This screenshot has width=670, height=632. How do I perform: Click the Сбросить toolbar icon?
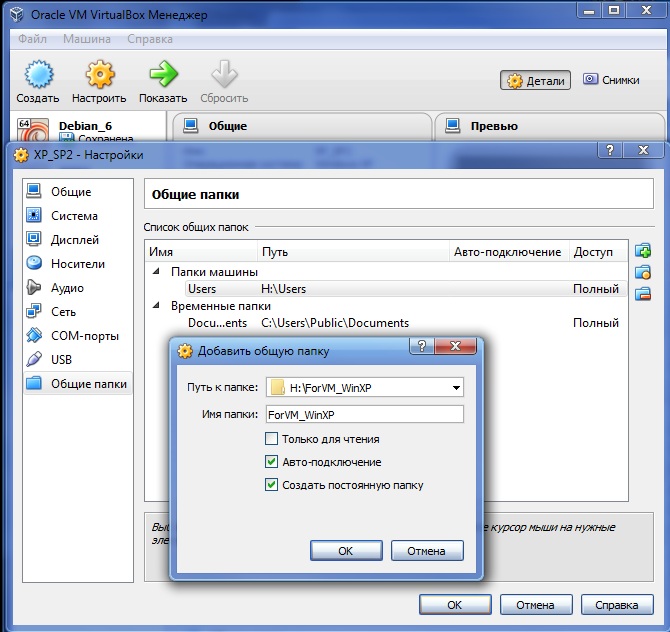(224, 73)
